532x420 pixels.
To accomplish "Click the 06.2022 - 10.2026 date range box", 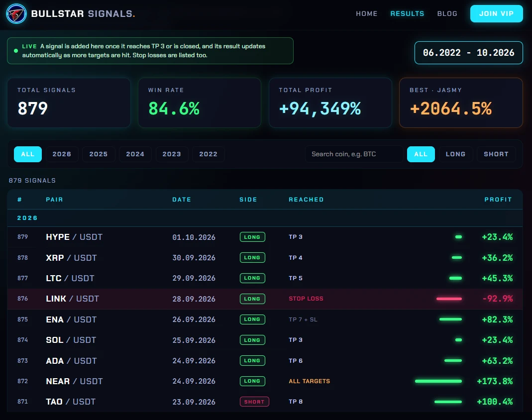I will coord(469,53).
